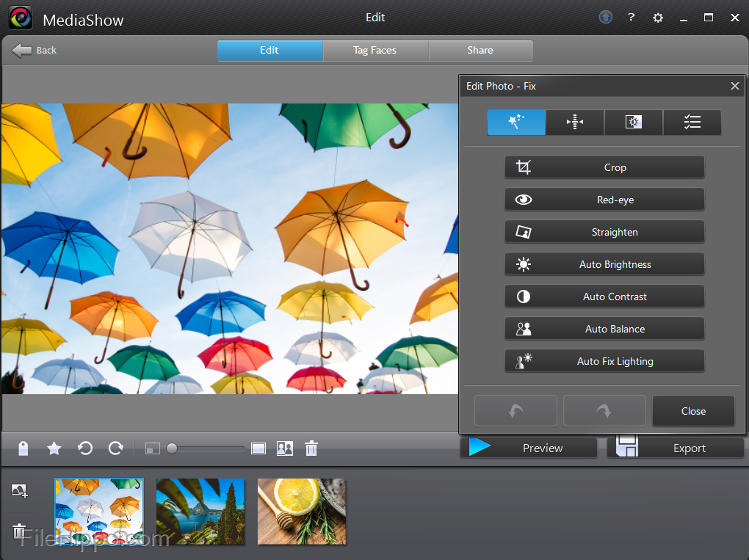Click the import photo icon beside thumbnails
Screen dimensions: 749x560
(20, 491)
